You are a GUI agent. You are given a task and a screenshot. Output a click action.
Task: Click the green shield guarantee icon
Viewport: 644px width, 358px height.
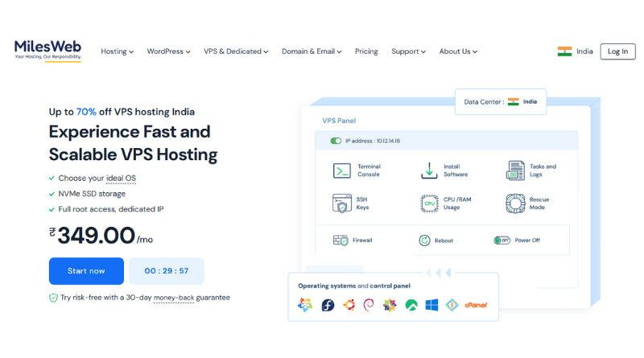point(53,298)
